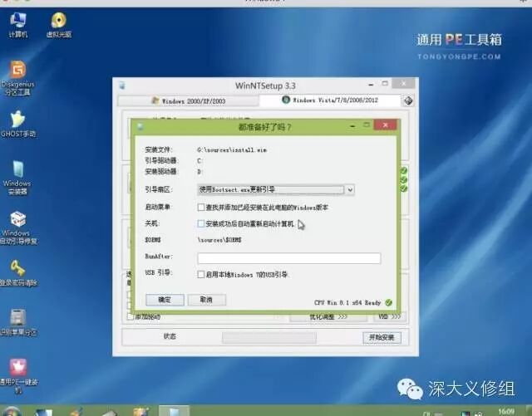Click the \sources\$OEM$ path text
Viewport: 532px width, 416px height.
(219, 240)
